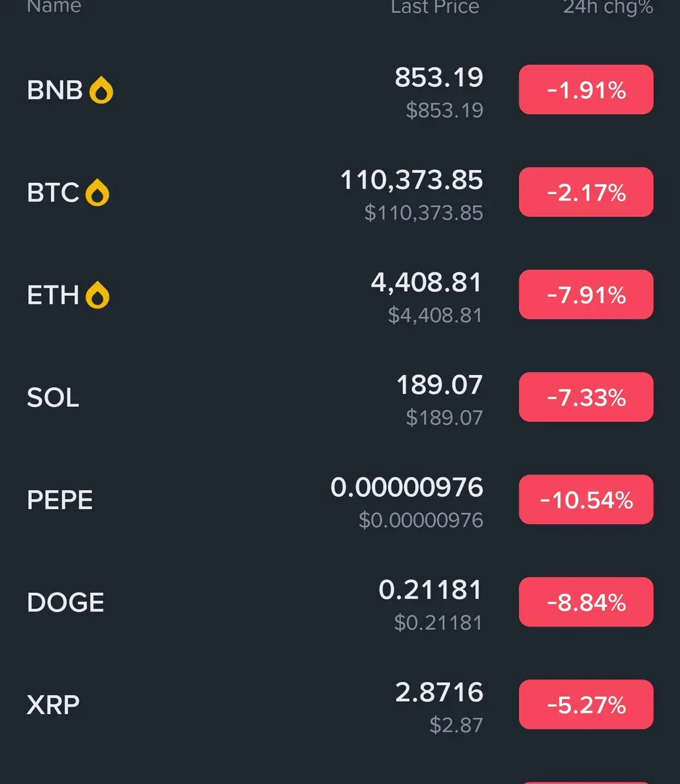
Task: Tap the BNB -1.91% change badge
Action: [586, 90]
